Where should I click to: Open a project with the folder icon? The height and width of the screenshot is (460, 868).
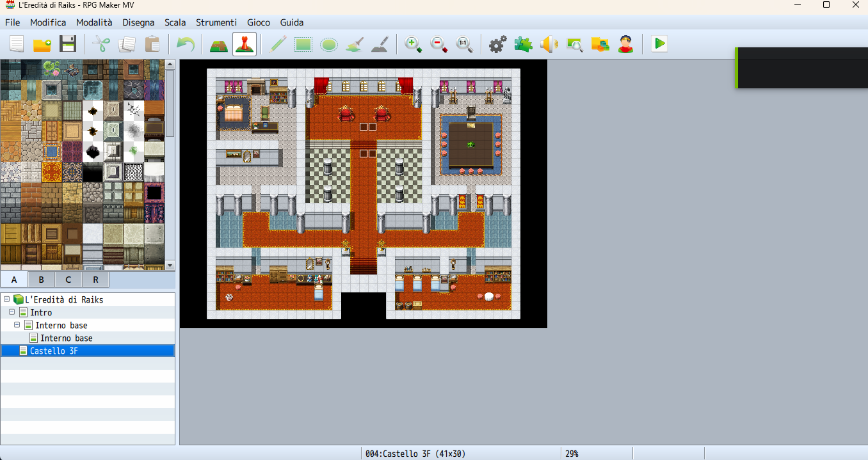click(x=42, y=44)
